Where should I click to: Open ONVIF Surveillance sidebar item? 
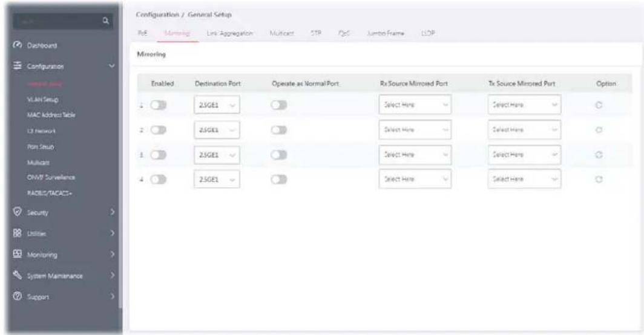point(51,177)
